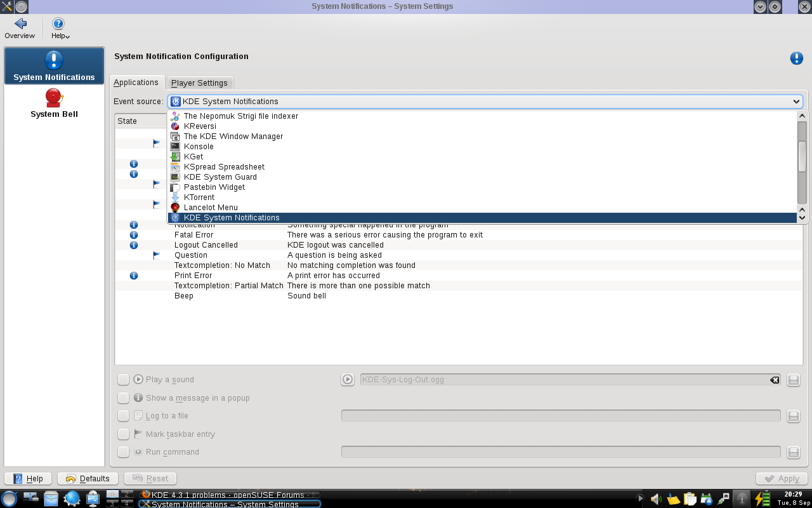812x508 pixels.
Task: Select highlighted KDE System Notifications entry
Action: (482, 218)
